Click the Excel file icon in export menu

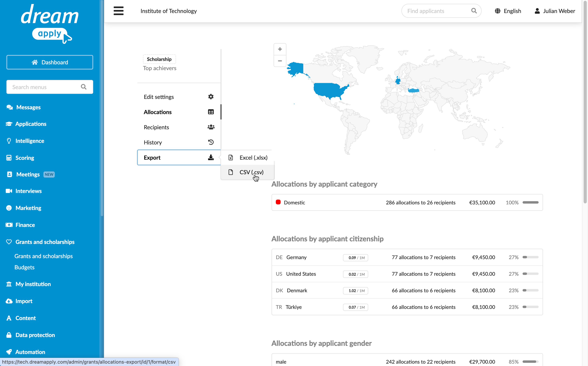231,158
